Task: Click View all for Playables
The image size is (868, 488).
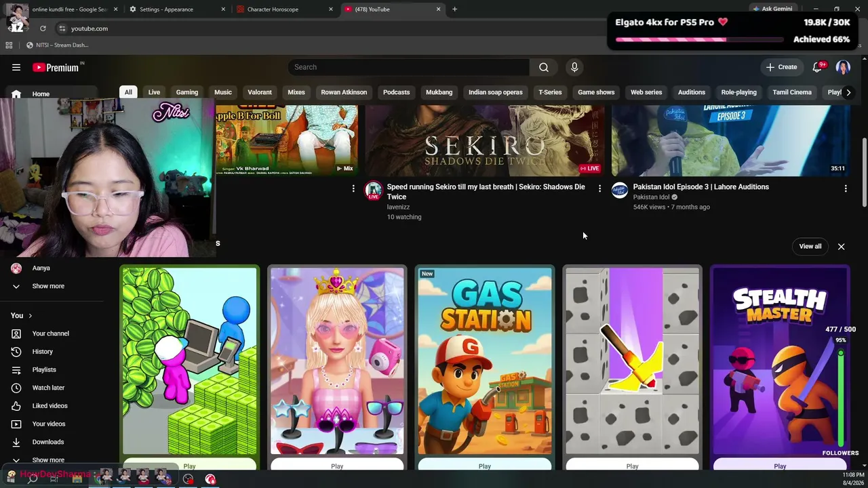Action: point(810,247)
